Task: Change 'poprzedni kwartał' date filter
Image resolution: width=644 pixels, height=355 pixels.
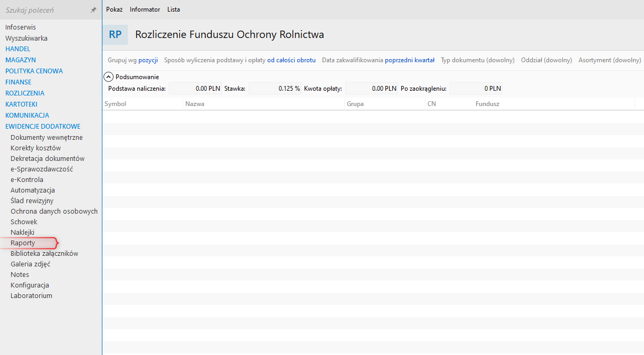Action: (410, 60)
